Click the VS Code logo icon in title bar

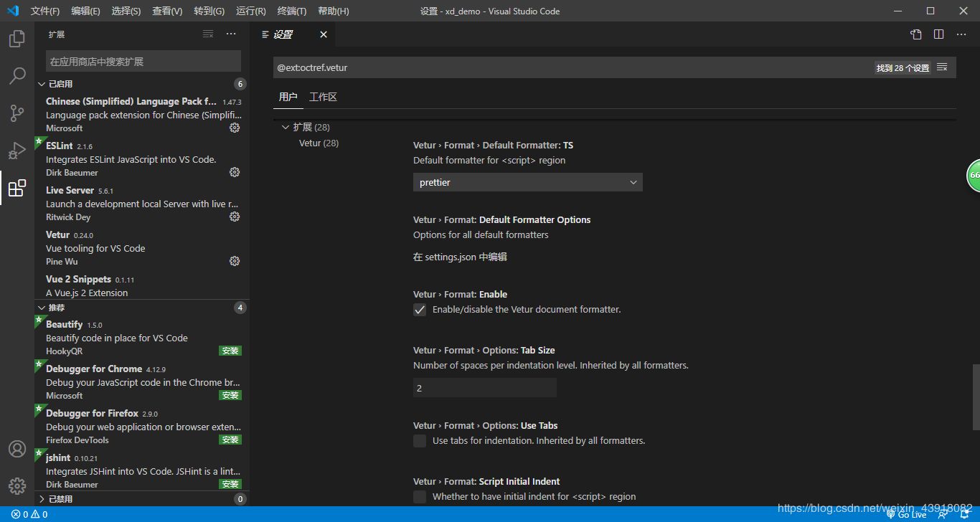tap(13, 11)
